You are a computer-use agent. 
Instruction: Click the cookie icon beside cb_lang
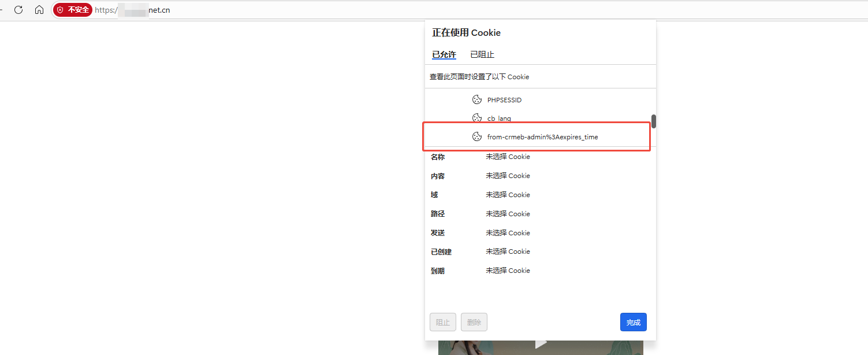477,118
